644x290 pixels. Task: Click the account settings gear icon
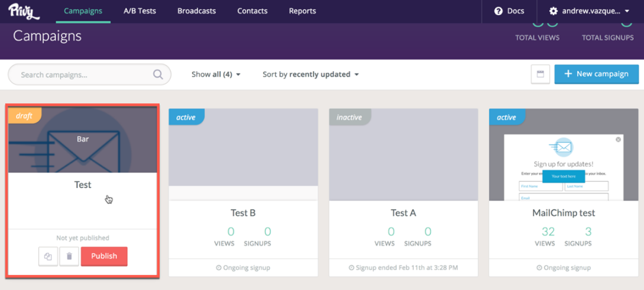click(554, 12)
